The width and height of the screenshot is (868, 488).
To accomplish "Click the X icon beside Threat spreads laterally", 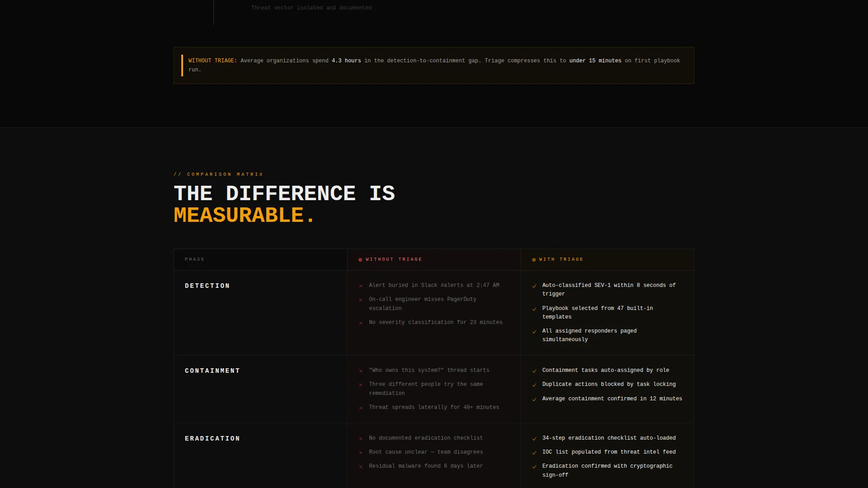I will point(361,408).
